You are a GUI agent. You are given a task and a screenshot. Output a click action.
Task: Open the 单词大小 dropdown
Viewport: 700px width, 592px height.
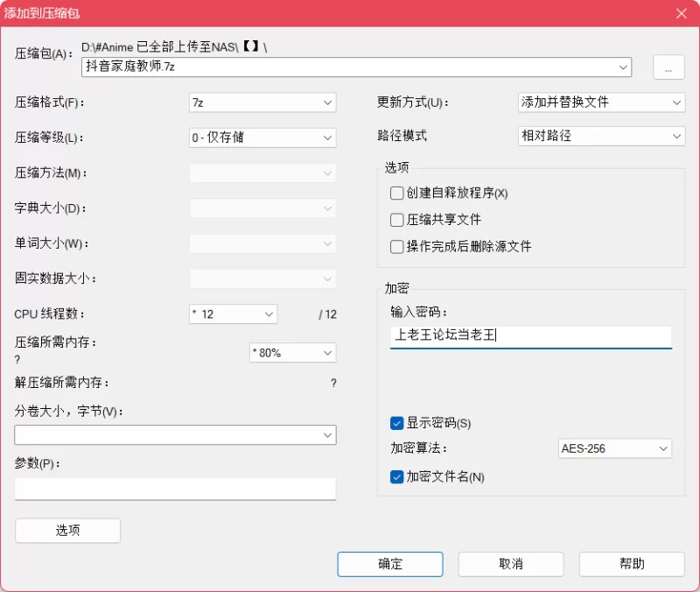[x=262, y=243]
